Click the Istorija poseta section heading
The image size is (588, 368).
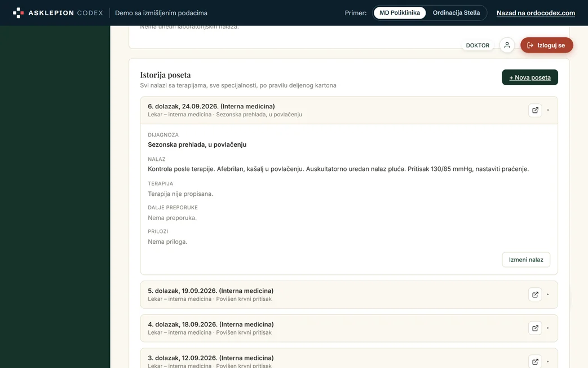tap(165, 75)
